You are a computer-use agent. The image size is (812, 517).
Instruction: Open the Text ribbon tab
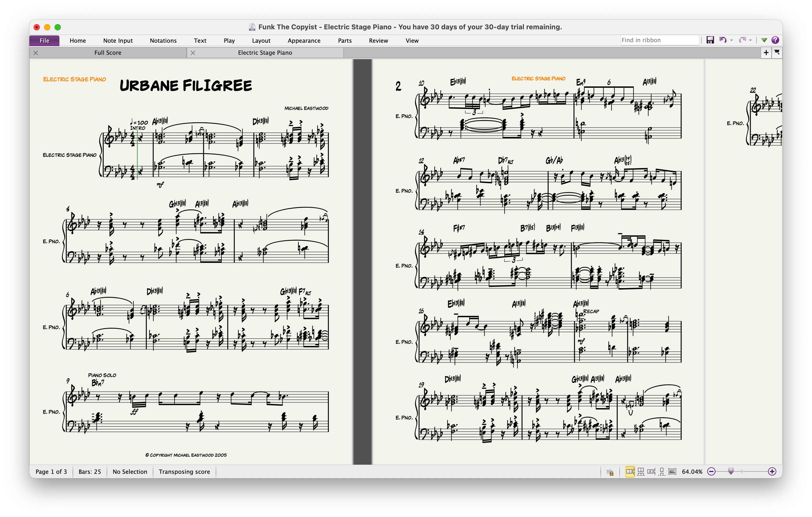[x=200, y=40]
